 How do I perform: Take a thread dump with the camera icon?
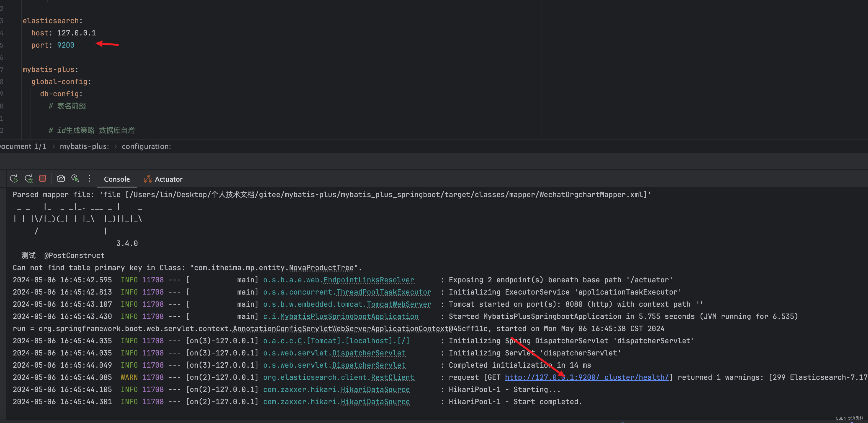coord(61,178)
